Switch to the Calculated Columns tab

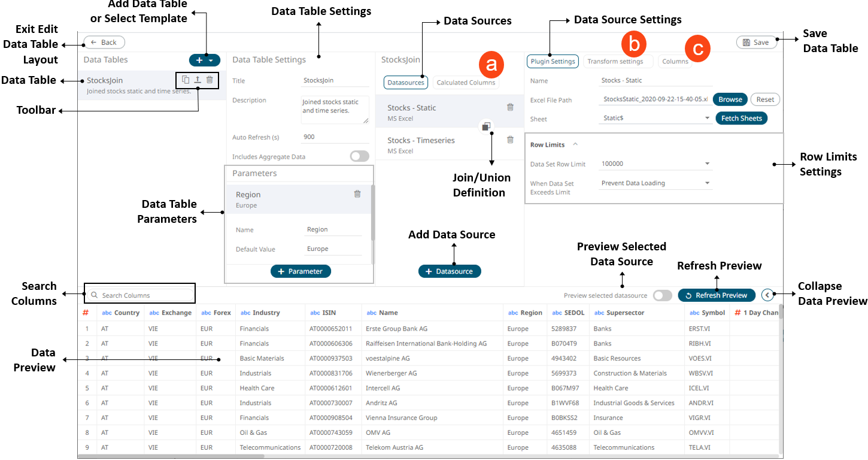466,83
